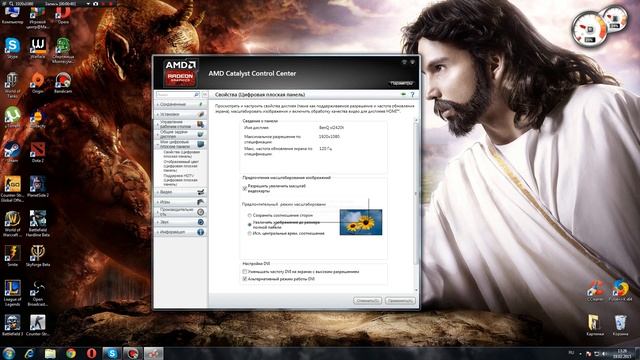This screenshot has height=360, width=640.
Task: Click the green pin icon beside help
Action: (404, 95)
